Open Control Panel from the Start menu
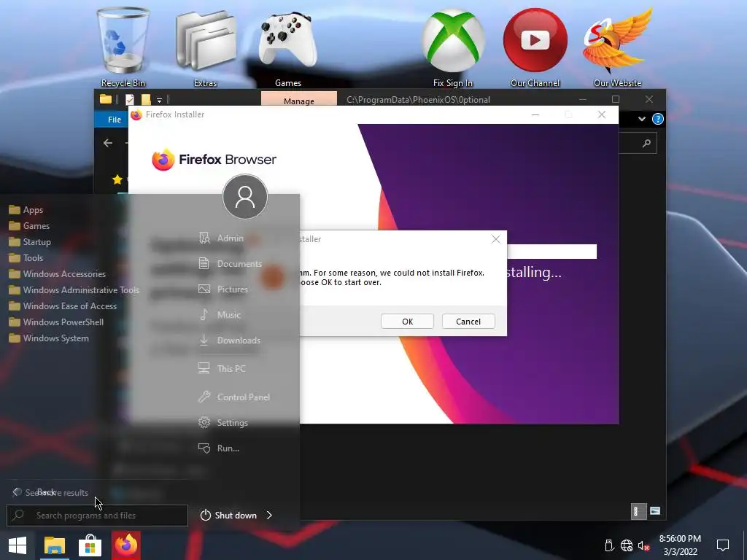 (x=234, y=397)
